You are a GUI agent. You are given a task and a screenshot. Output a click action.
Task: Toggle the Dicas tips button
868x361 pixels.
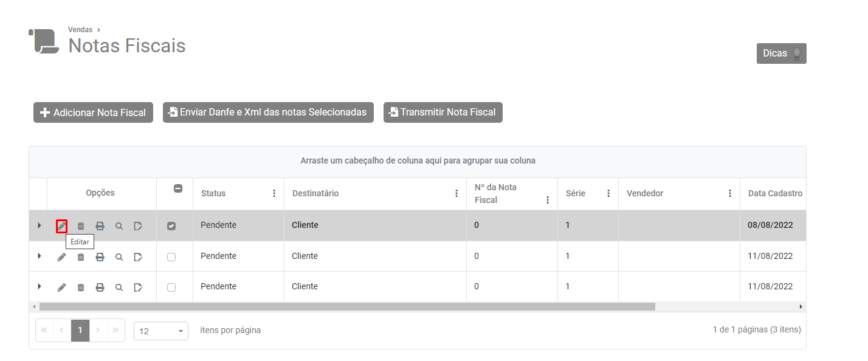(x=781, y=53)
